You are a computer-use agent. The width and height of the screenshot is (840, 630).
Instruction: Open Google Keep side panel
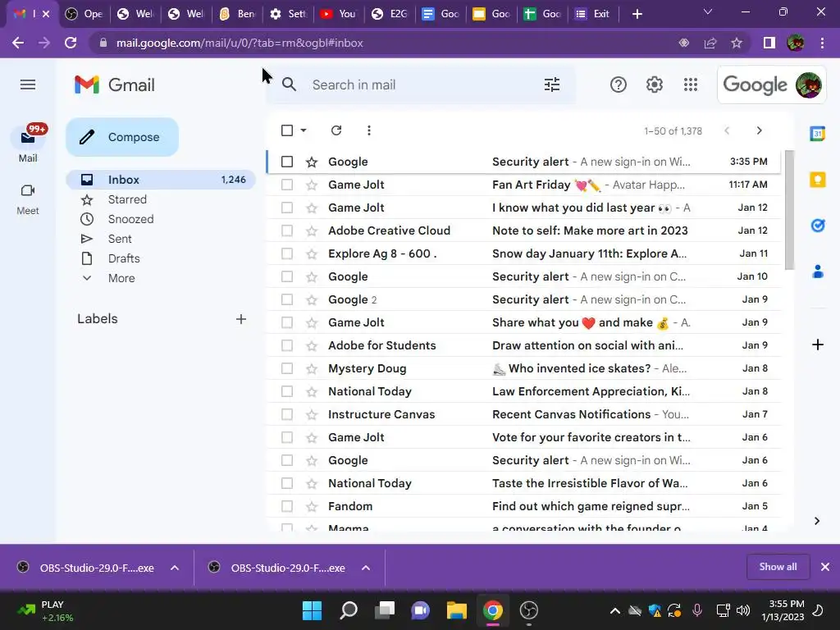[818, 180]
